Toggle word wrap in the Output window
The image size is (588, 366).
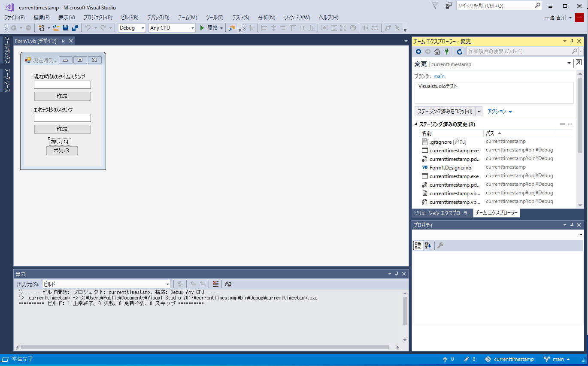228,284
